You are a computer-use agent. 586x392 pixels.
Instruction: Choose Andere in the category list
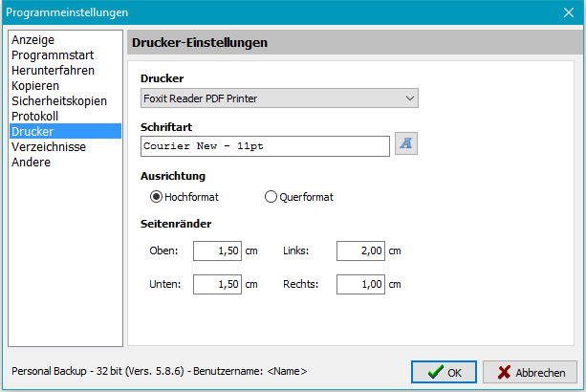pos(32,163)
